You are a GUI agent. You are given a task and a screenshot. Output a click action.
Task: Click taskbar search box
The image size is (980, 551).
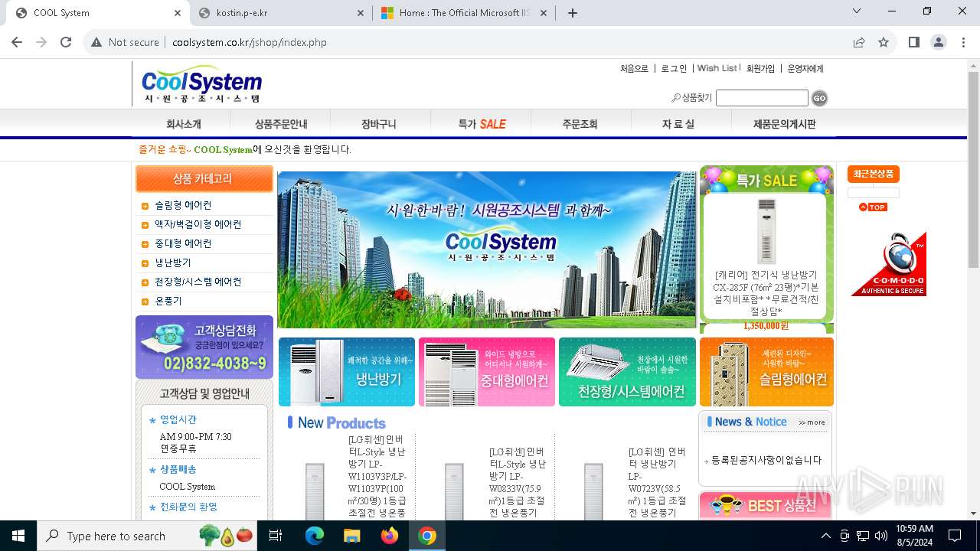[x=148, y=536]
